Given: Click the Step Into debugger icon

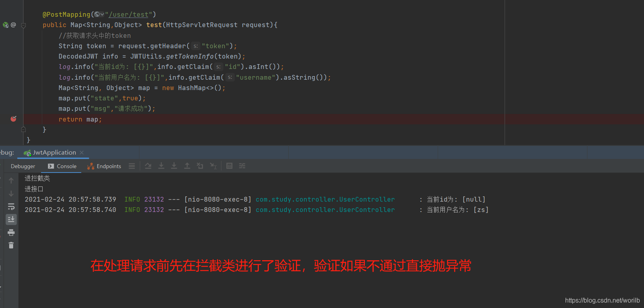Looking at the screenshot, I should pyautogui.click(x=161, y=166).
